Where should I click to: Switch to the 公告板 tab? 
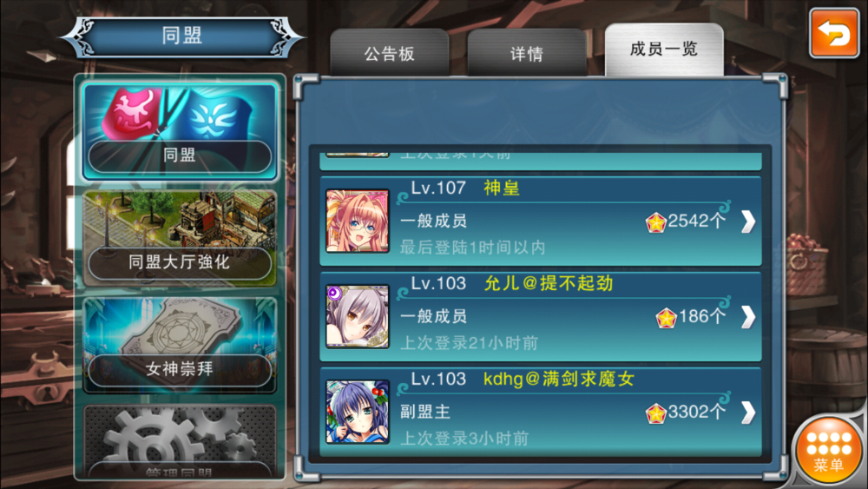pyautogui.click(x=389, y=53)
